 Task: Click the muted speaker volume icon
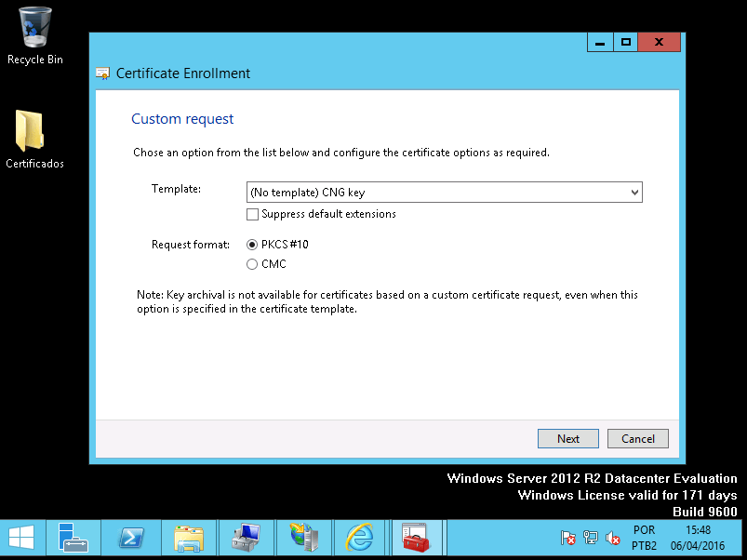pyautogui.click(x=613, y=538)
